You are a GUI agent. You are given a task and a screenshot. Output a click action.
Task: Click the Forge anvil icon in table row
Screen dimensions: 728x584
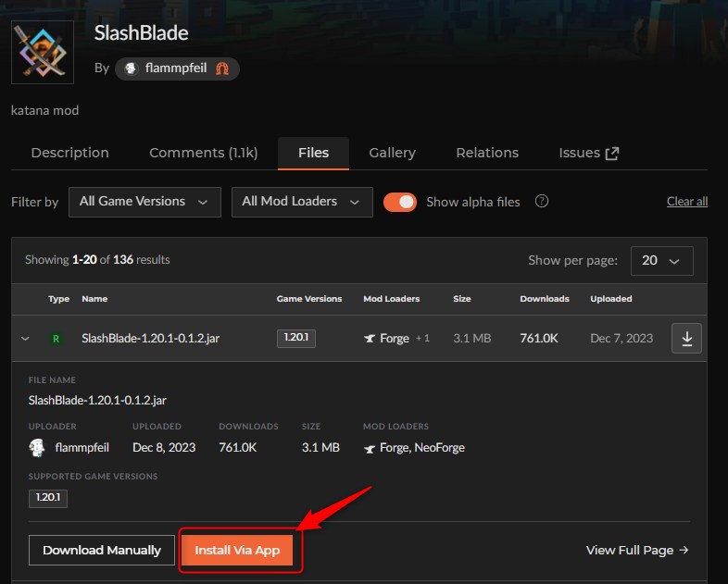point(370,339)
